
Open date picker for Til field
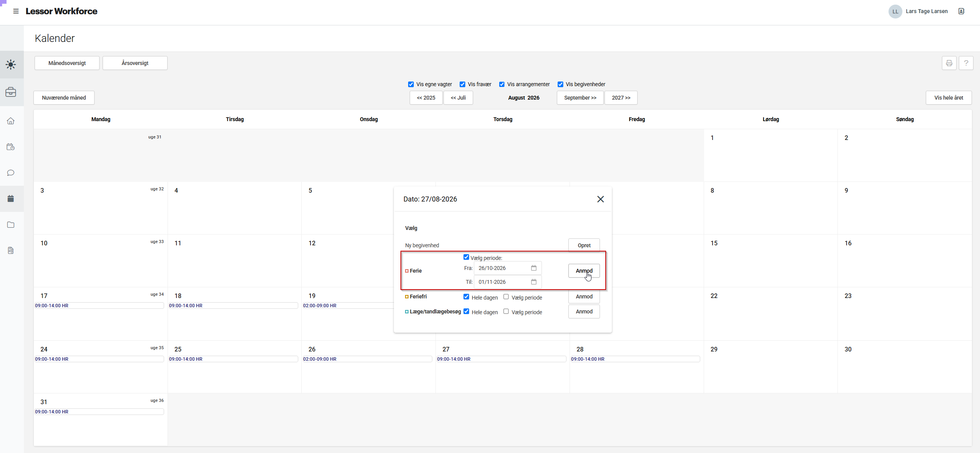pos(533,282)
